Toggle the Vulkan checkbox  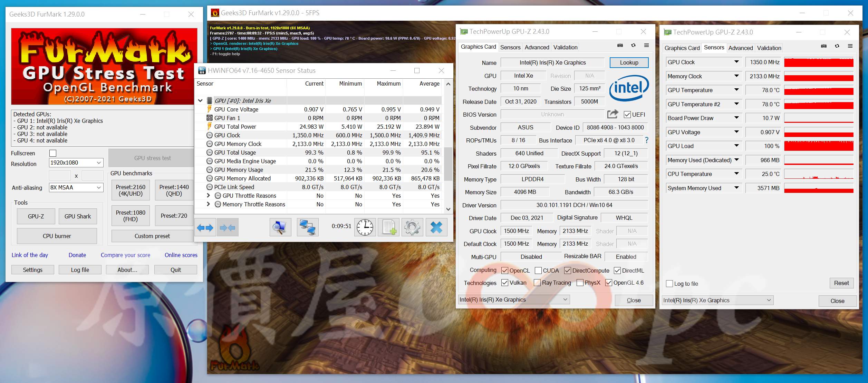click(504, 283)
